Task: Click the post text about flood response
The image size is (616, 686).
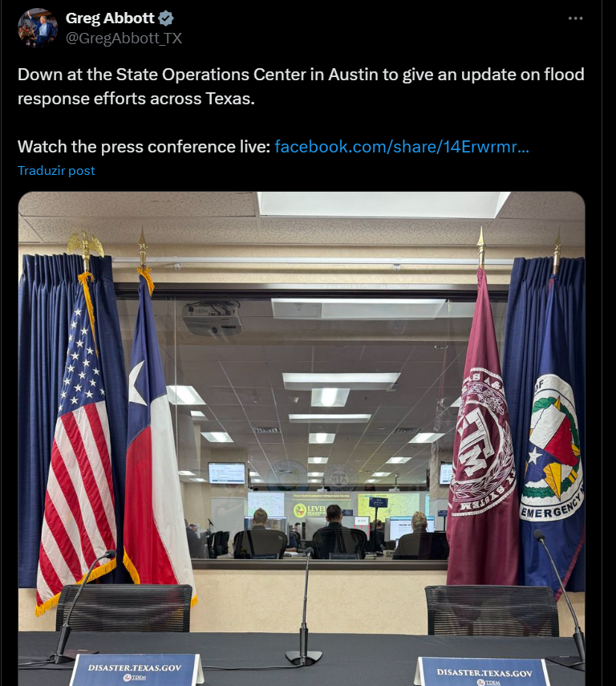Action: coord(301,87)
